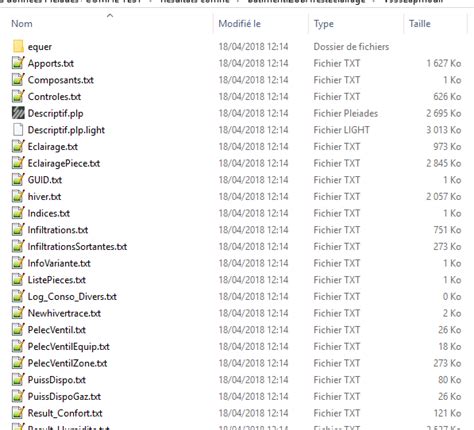This screenshot has width=474, height=430.
Task: Select the ListePieces.txt file name
Action: click(x=57, y=280)
